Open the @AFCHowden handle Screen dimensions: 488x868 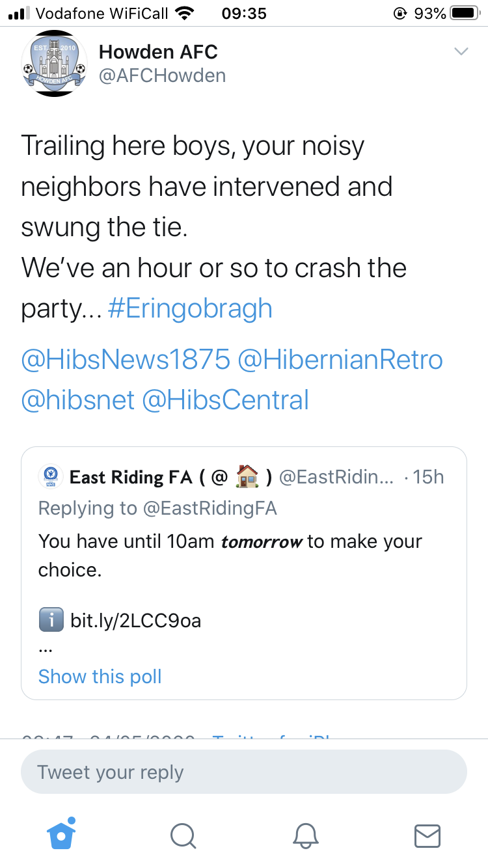pyautogui.click(x=162, y=76)
